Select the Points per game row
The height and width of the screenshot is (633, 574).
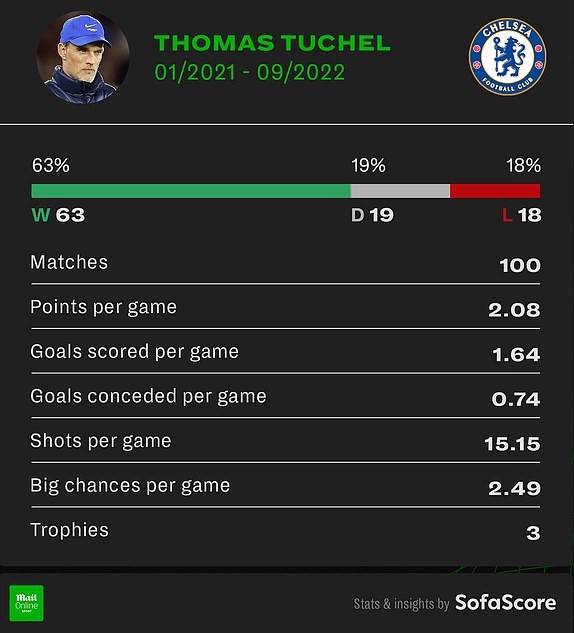pyautogui.click(x=285, y=308)
